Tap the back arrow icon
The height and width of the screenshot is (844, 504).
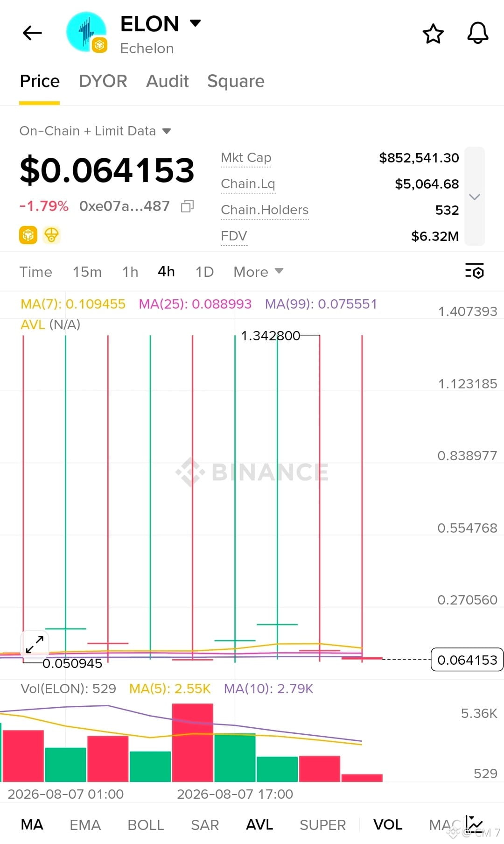pos(32,33)
